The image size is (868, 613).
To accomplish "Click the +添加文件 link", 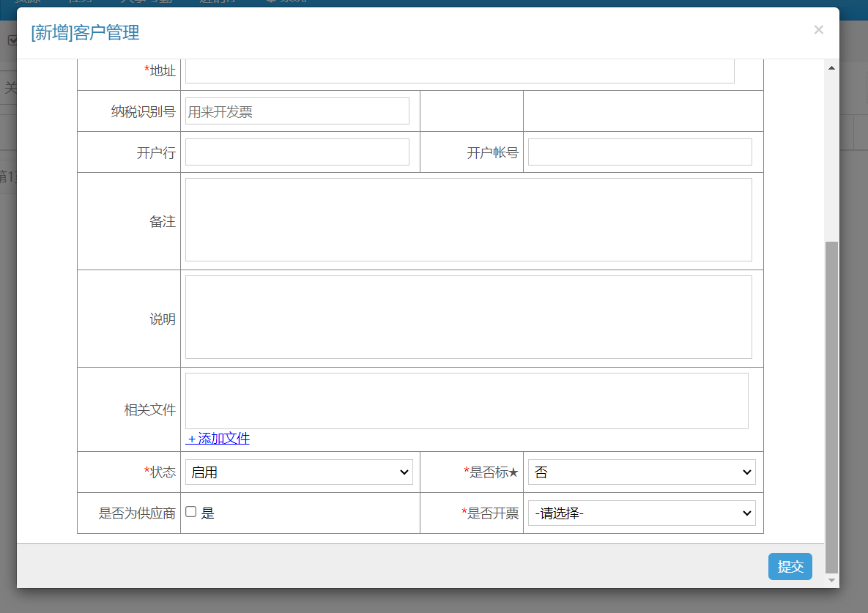I will [x=218, y=439].
